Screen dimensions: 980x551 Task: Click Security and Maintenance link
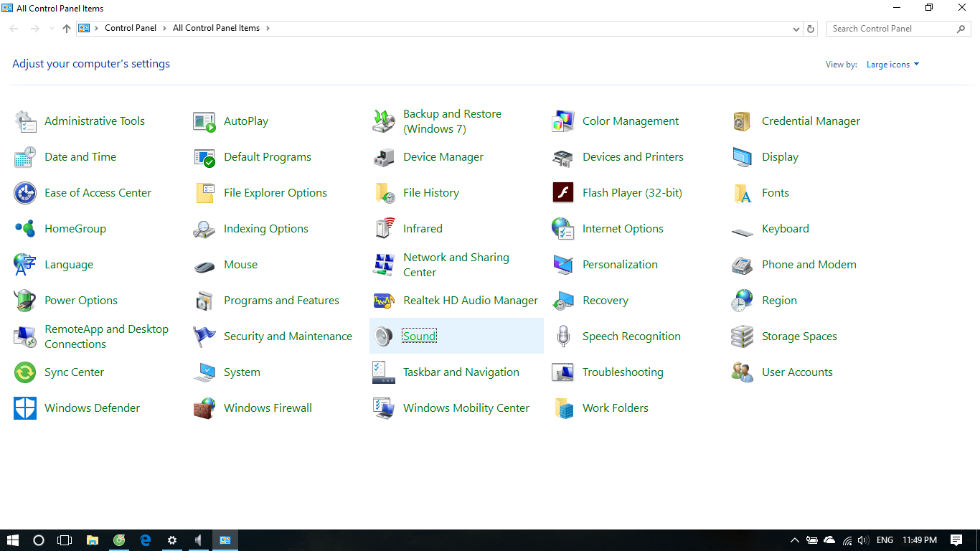288,336
